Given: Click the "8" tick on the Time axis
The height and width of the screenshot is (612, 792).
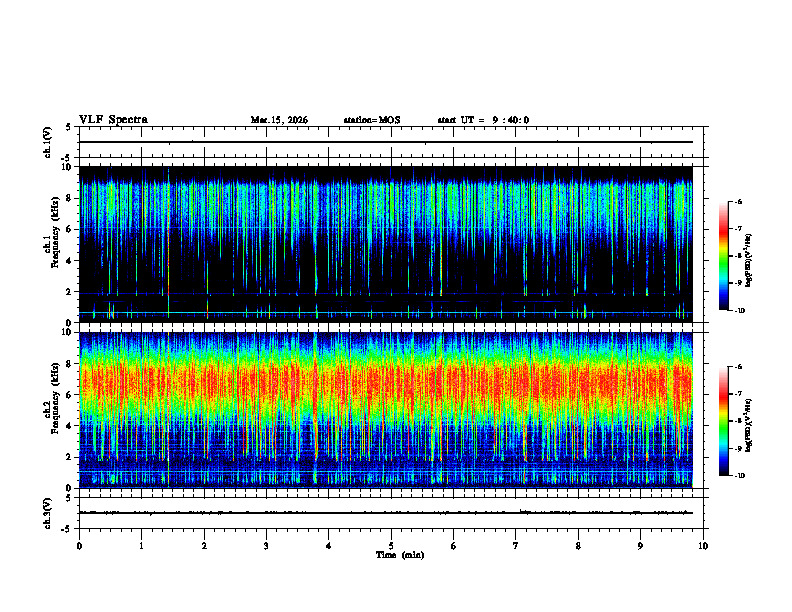Looking at the screenshot, I should click(578, 546).
